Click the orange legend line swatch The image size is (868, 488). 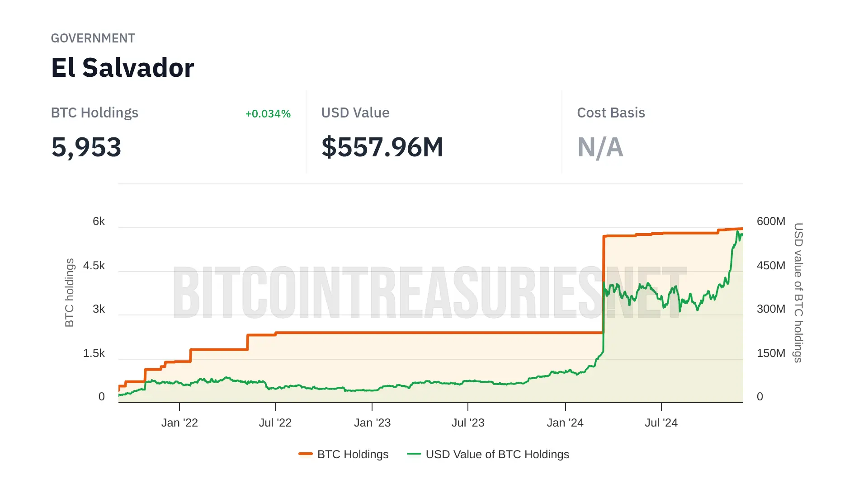(306, 454)
